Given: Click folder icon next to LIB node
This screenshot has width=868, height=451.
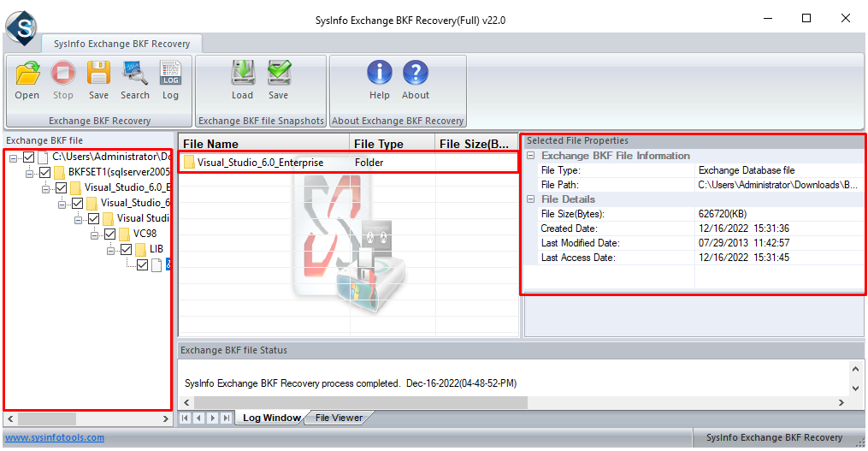Looking at the screenshot, I should click(140, 250).
